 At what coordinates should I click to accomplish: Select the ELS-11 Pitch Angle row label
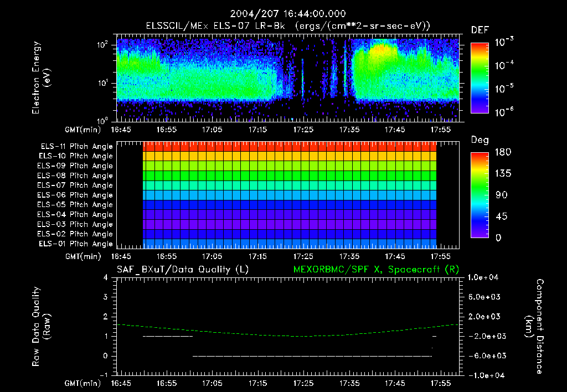76,147
